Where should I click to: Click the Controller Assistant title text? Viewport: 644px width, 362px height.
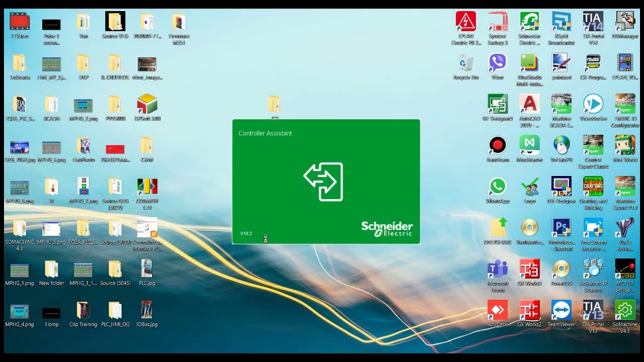[265, 133]
